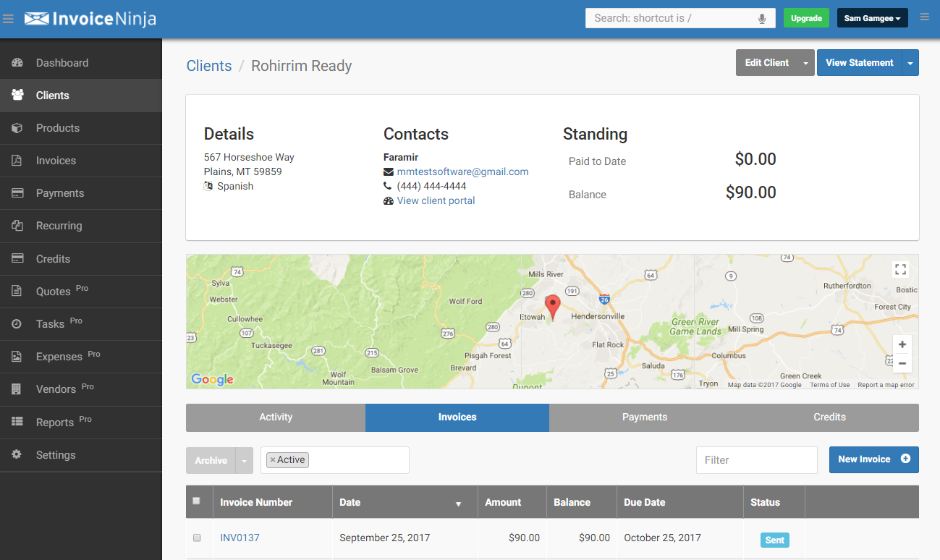Click the hamburger menu icon at top left
940x560 pixels.
9,19
